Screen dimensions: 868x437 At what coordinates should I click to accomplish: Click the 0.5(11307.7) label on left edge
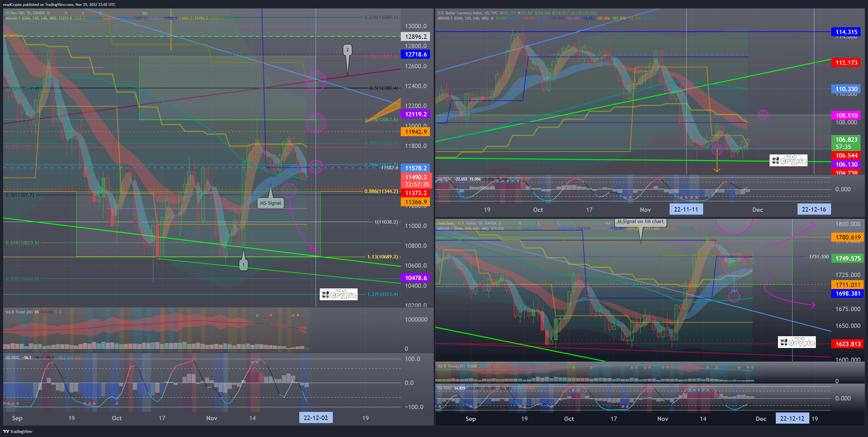[x=20, y=194]
